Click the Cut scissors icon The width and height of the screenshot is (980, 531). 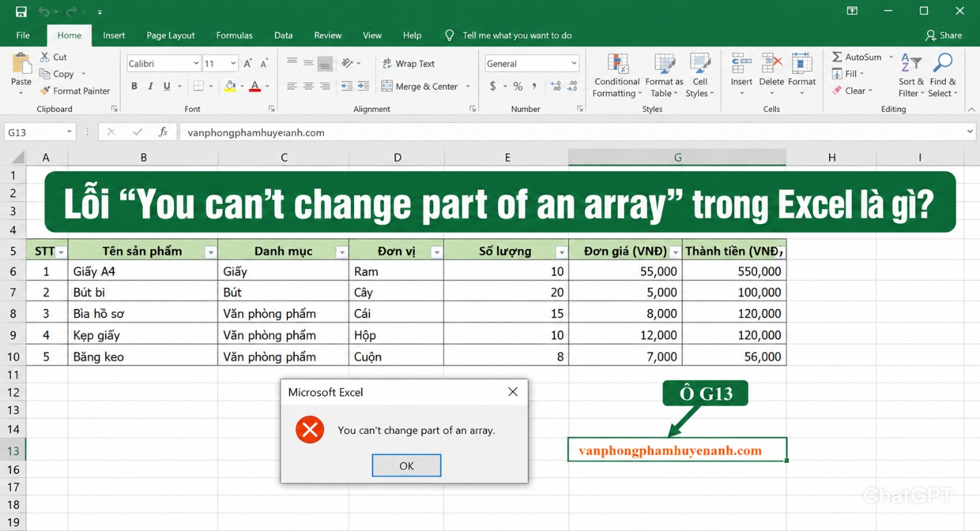point(45,57)
